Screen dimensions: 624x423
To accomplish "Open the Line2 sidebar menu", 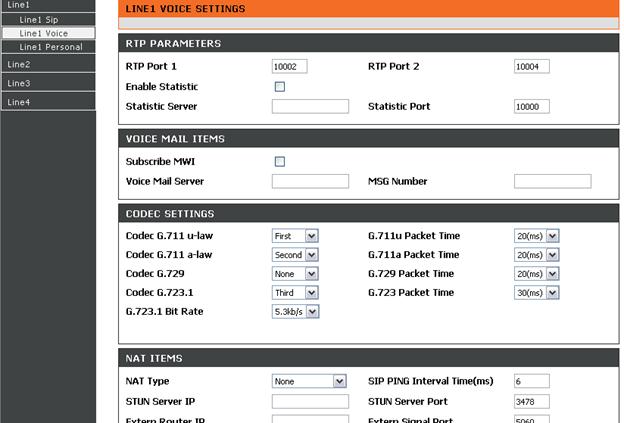I will (x=48, y=64).
